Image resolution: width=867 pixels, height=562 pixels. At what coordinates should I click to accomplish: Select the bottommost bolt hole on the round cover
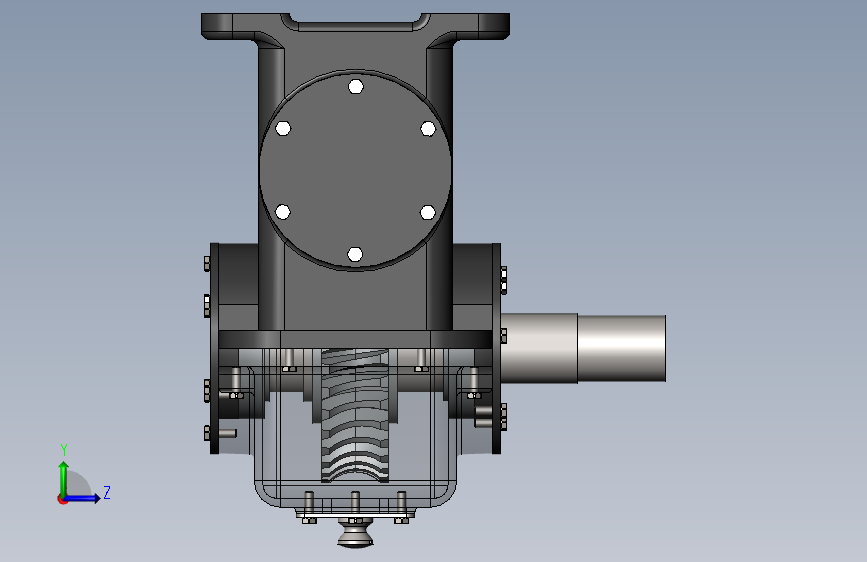point(355,254)
